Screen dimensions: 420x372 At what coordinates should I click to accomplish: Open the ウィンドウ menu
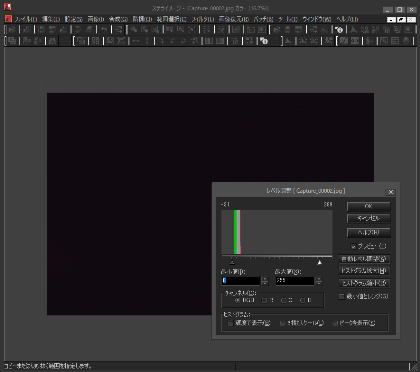pos(317,19)
